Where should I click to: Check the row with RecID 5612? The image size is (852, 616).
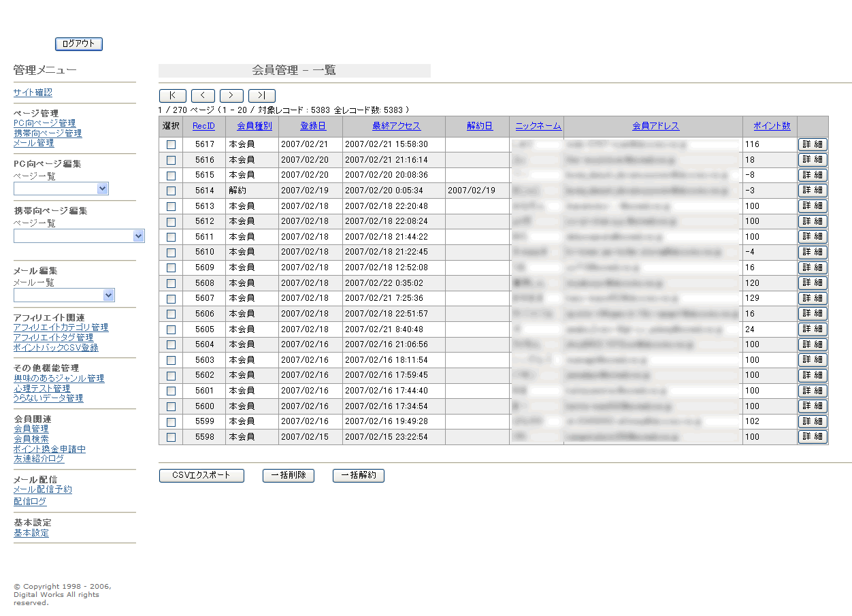pyautogui.click(x=171, y=222)
